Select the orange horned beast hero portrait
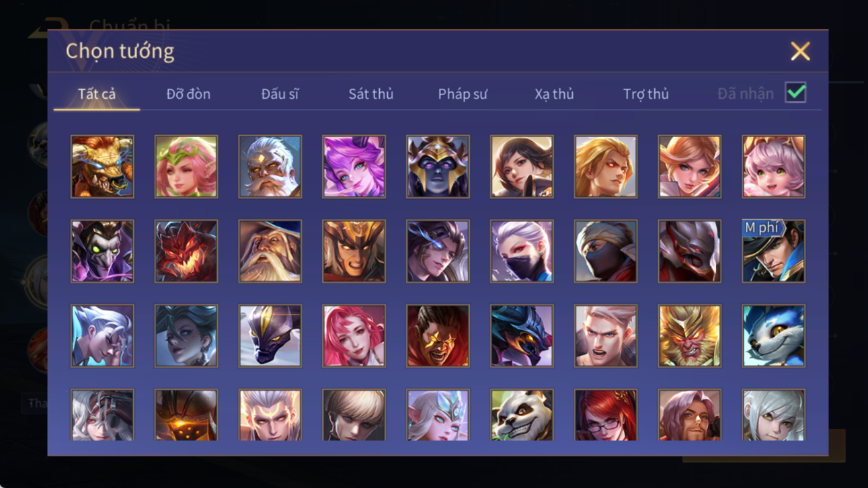The width and height of the screenshot is (868, 488). pos(102,167)
